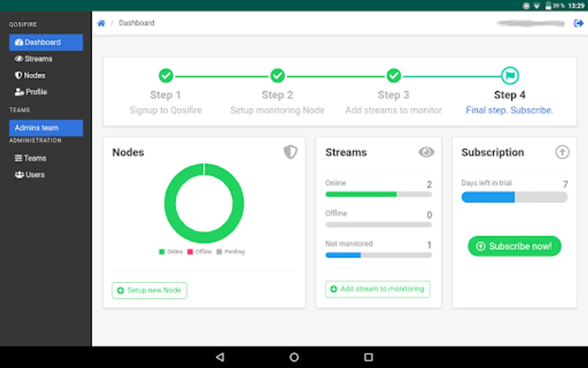This screenshot has height=368, width=588.
Task: Open Profile in the sidebar
Action: (31, 92)
